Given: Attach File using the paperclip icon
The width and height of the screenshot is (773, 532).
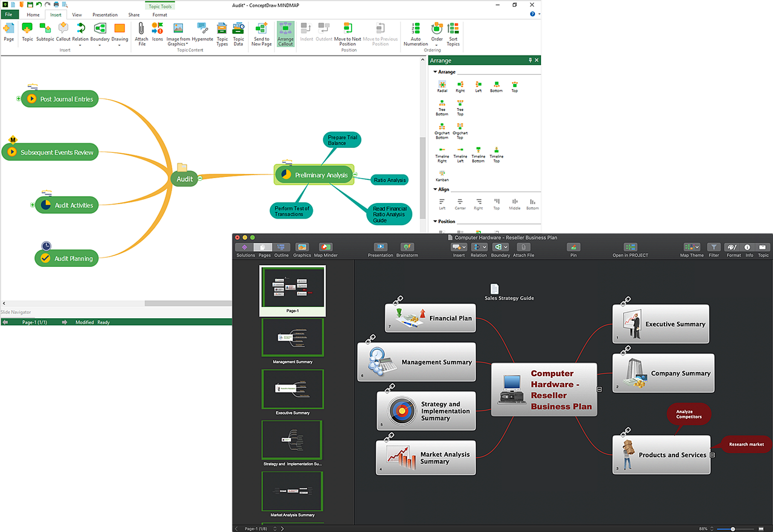Looking at the screenshot, I should pos(141,34).
